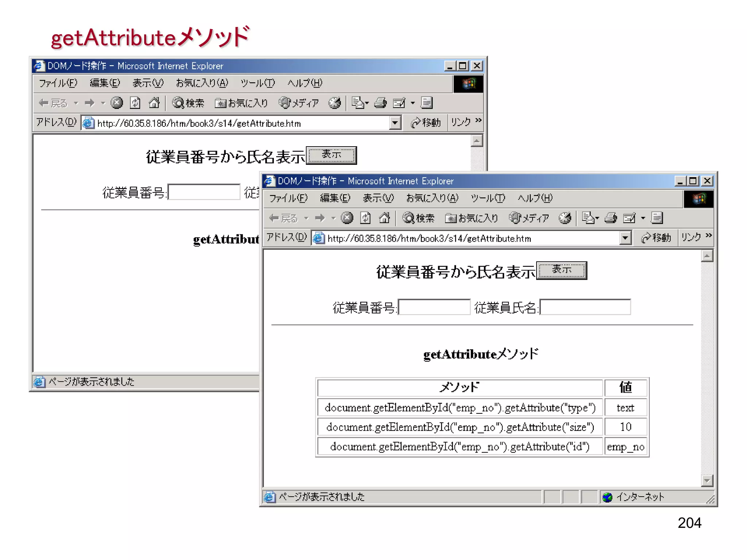Click Print icon in front IE toolbar
747x560 pixels.
click(x=611, y=218)
